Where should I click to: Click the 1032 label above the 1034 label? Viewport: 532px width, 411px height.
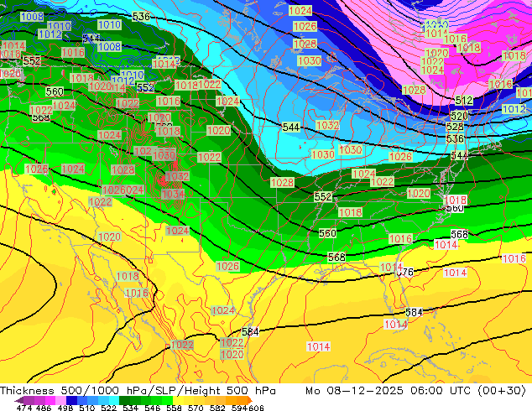click(x=177, y=176)
